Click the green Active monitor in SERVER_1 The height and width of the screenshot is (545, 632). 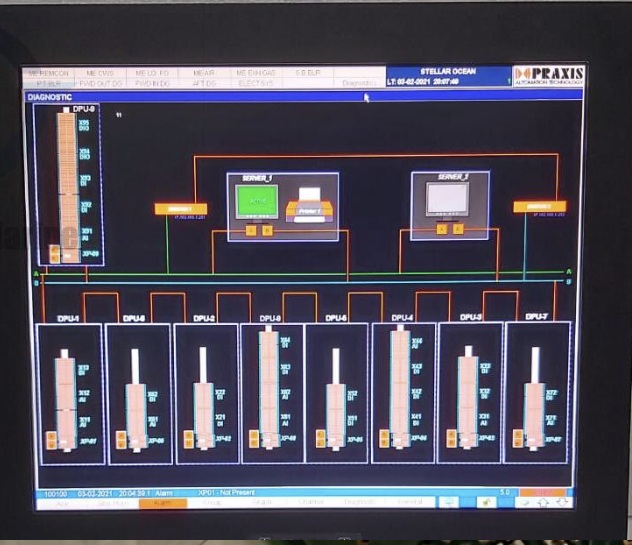pos(257,201)
